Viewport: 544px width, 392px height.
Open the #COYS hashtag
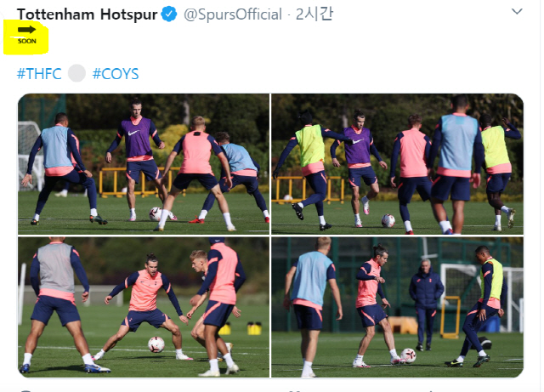[116, 74]
